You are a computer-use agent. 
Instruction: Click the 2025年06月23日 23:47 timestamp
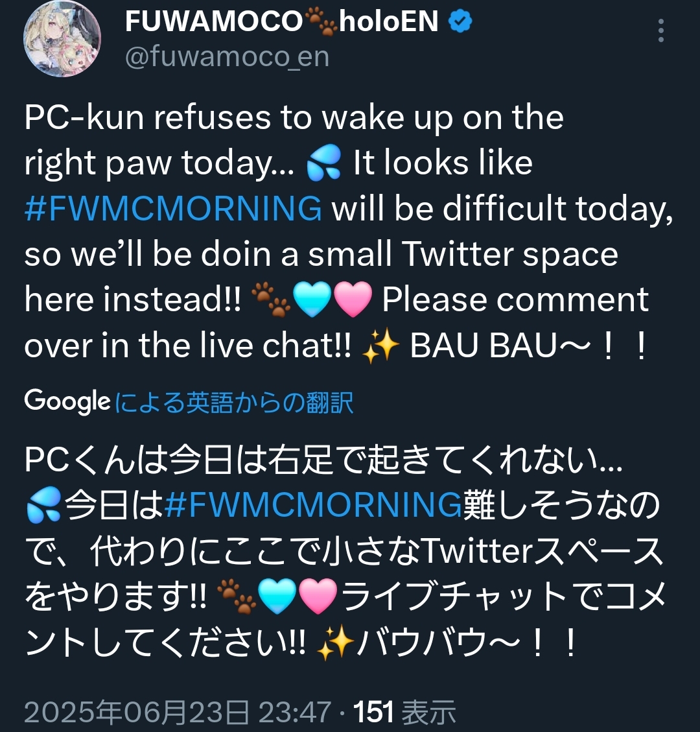click(178, 713)
